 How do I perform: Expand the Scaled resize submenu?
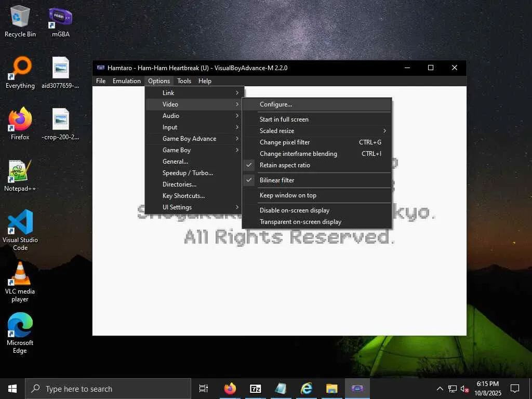tap(317, 131)
